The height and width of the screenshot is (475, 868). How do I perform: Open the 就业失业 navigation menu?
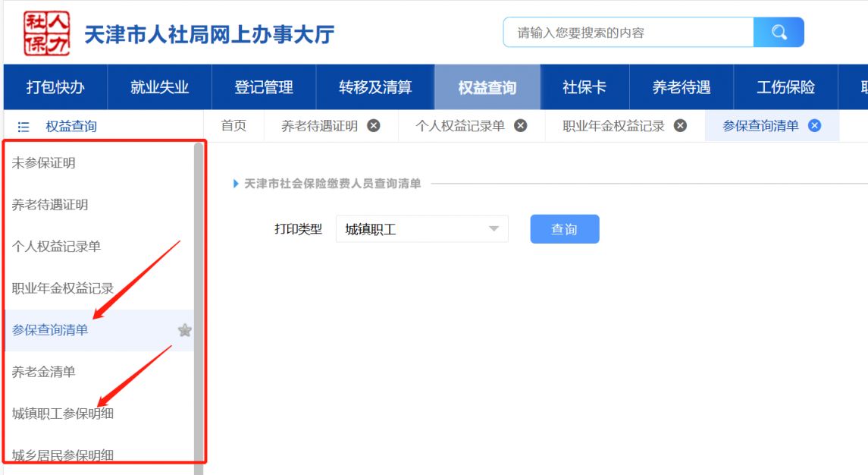pyautogui.click(x=159, y=87)
